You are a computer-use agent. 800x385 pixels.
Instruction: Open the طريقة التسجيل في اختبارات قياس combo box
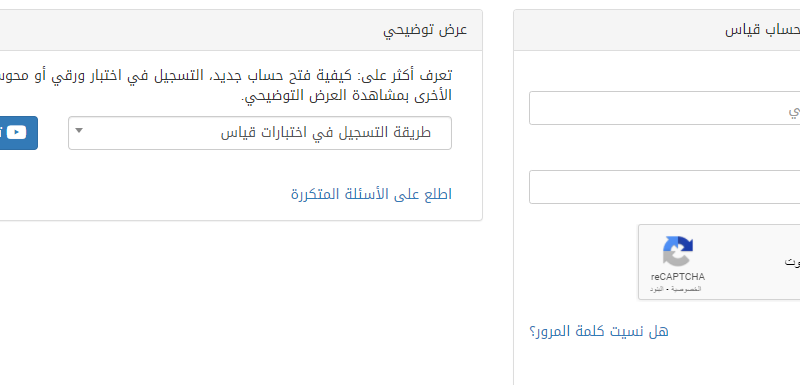coord(260,133)
